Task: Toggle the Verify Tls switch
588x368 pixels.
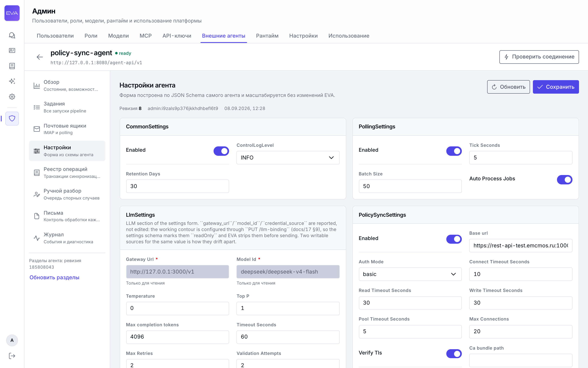Action: coord(454,354)
